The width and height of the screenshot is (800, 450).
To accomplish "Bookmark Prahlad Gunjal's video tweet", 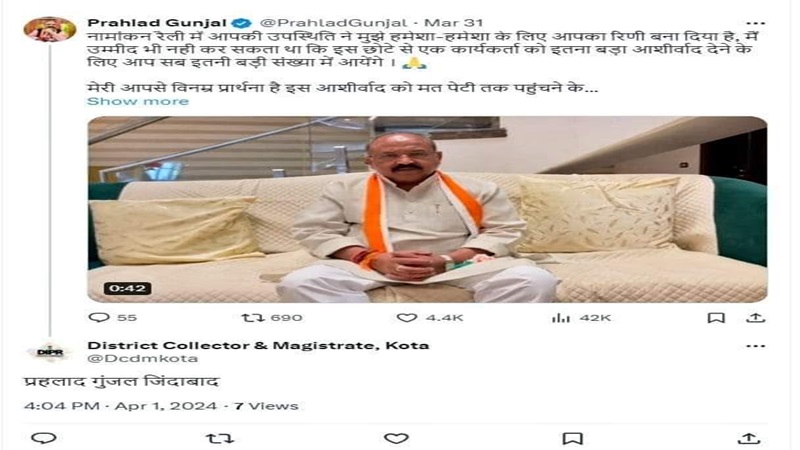I will click(x=716, y=318).
